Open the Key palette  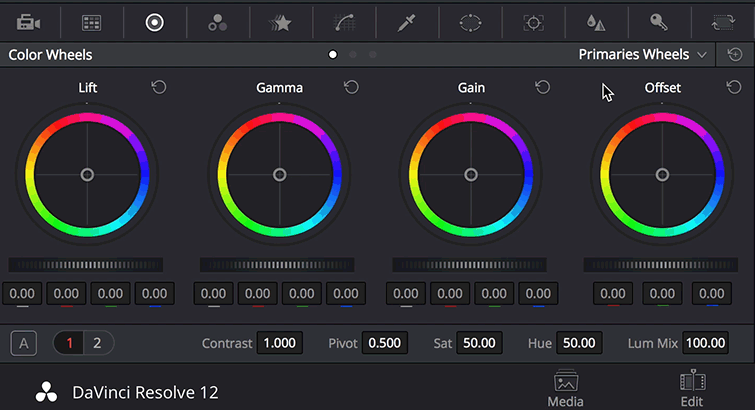pos(660,22)
